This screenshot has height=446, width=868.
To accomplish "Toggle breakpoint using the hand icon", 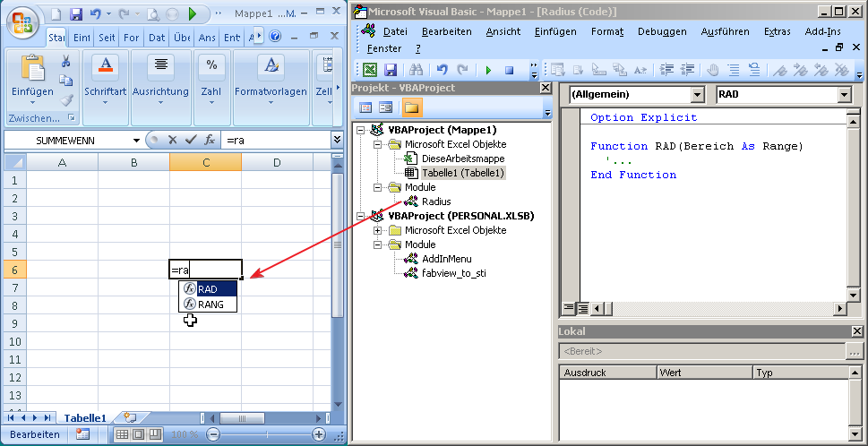I will coord(714,70).
